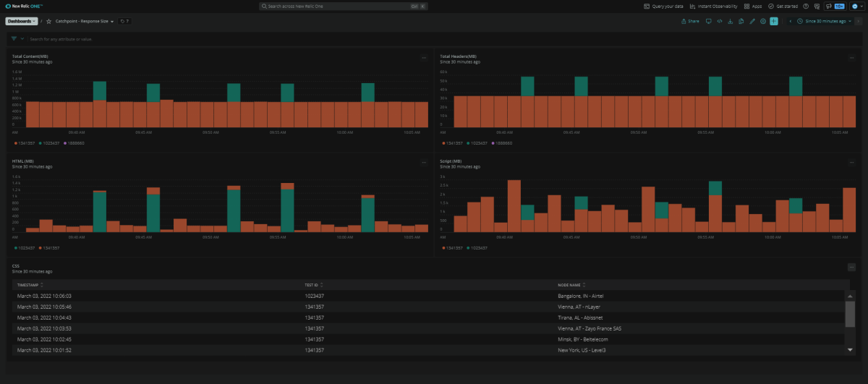Open the Dashboards dropdown
Screen dimensions: 868x384
[21, 21]
